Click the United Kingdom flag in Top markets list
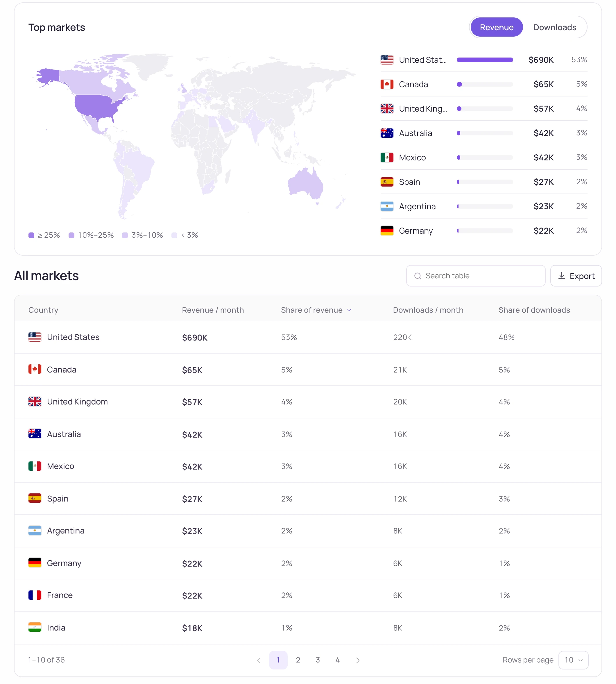This screenshot has height=684, width=616. [387, 109]
